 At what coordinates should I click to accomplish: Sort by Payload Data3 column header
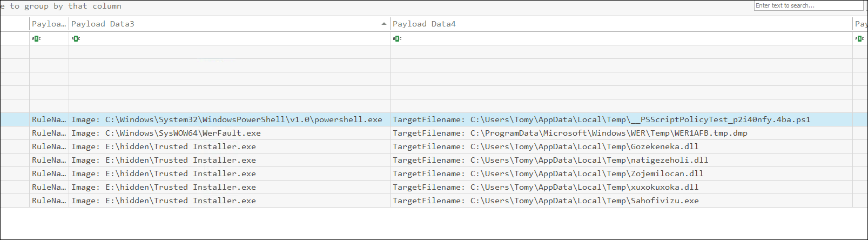click(x=230, y=24)
